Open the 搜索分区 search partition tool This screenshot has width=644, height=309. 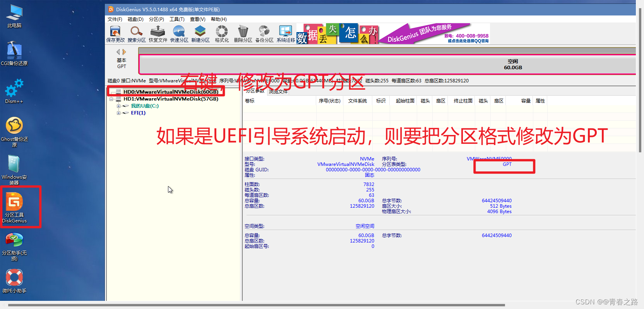[x=137, y=34]
